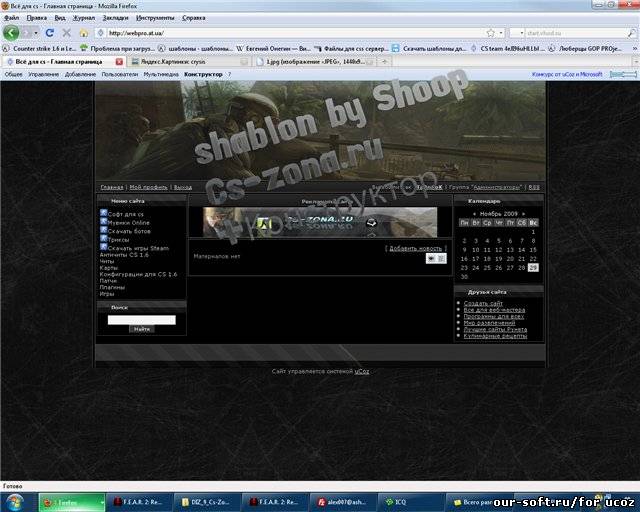This screenshot has height=512, width=640.
Task: Open the Файл menu
Action: pyautogui.click(x=11, y=18)
